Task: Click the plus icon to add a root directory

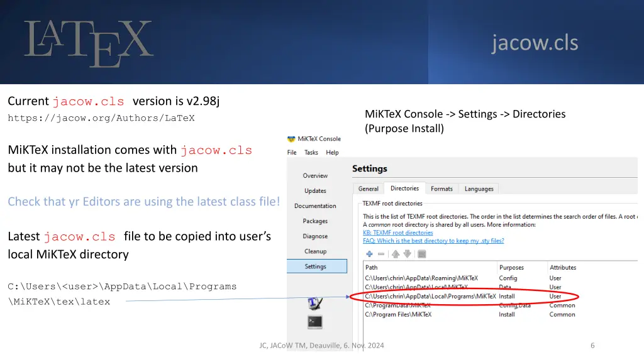Action: coord(369,254)
